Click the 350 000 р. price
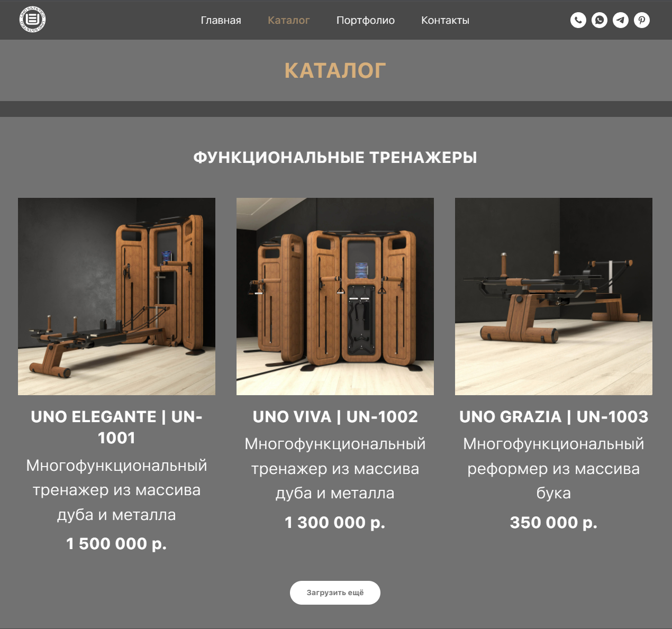This screenshot has width=672, height=629. coord(553,523)
